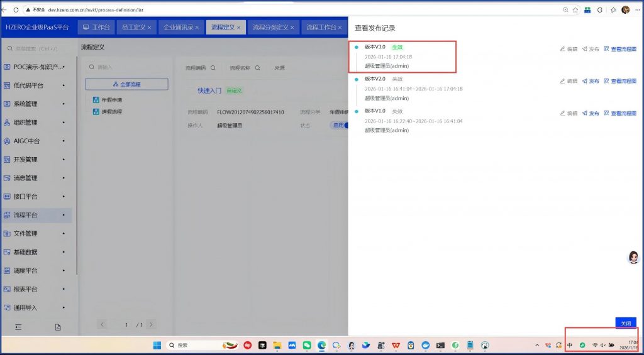This screenshot has width=644, height=355.
Task: Click the sidebar collapse icon at bottom left
Action: (x=18, y=327)
